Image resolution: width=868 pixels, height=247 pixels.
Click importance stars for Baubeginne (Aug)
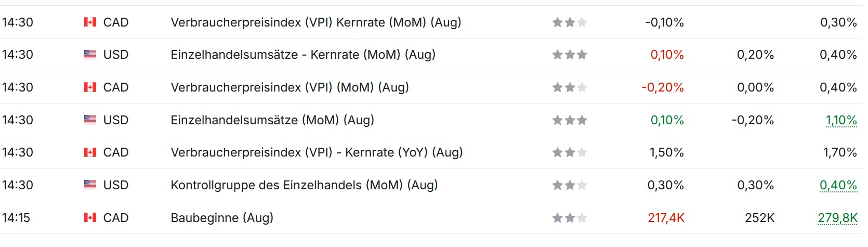[569, 218]
